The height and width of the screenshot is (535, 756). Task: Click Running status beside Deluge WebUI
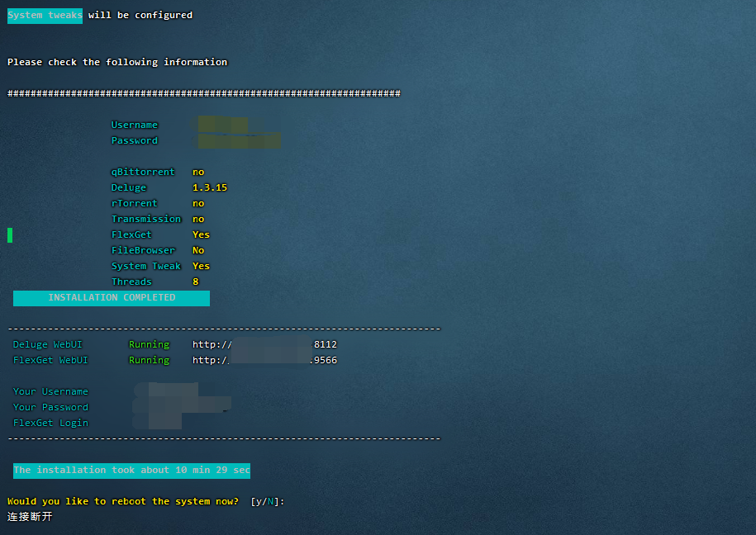[149, 344]
